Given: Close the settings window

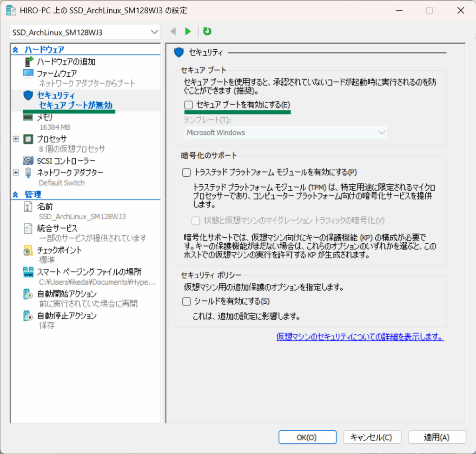Looking at the screenshot, I should point(461,10).
